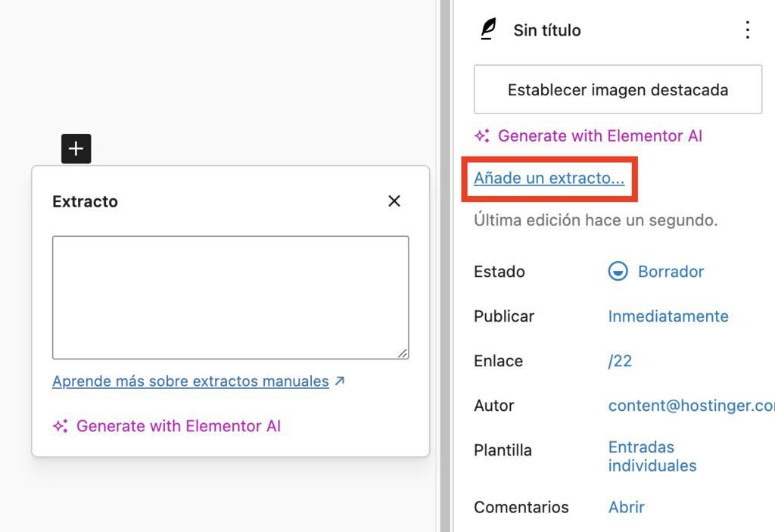
Task: Click the leaf site logo icon beside Sin título
Action: [489, 29]
